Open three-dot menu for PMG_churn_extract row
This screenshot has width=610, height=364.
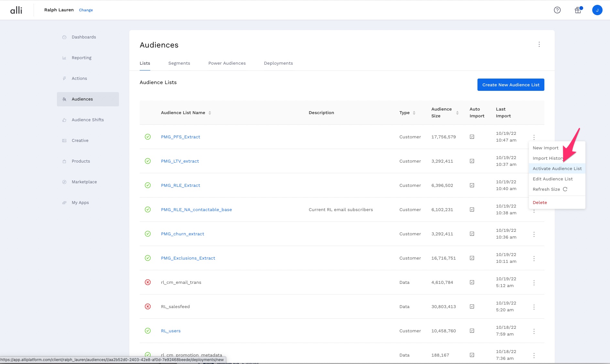534,234
